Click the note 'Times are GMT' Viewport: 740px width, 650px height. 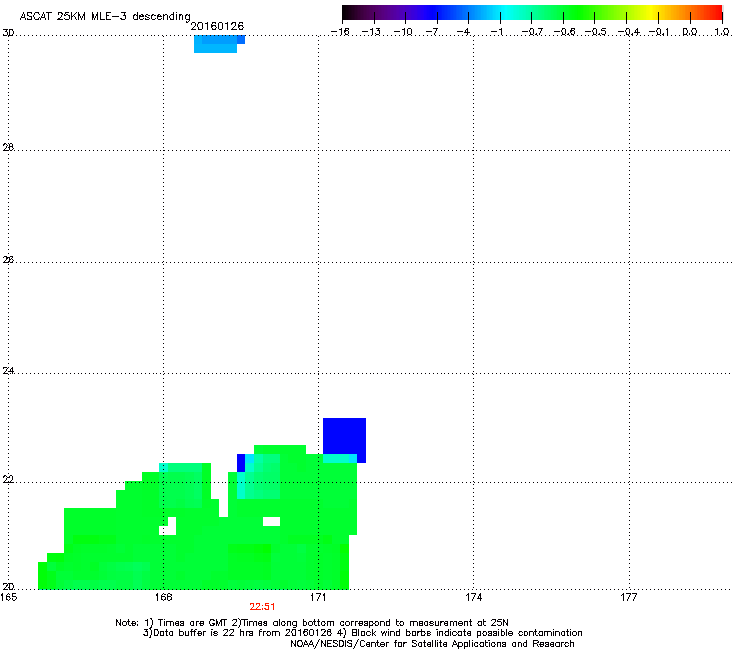click(x=192, y=623)
